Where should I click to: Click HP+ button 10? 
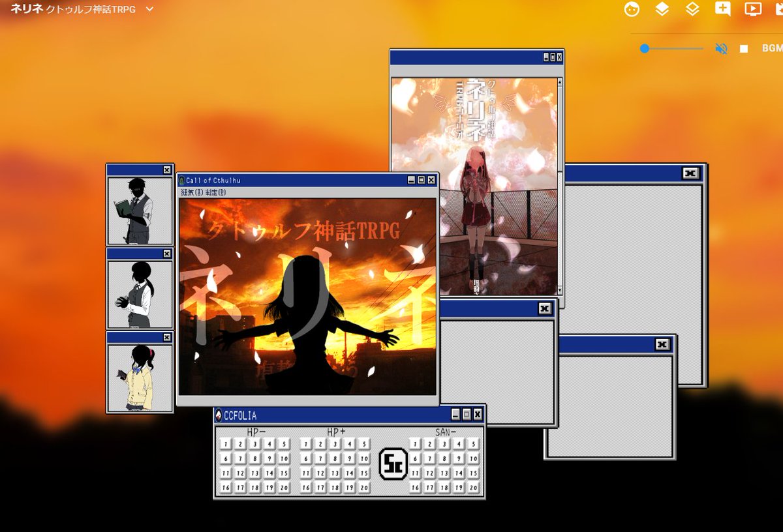[x=364, y=458]
